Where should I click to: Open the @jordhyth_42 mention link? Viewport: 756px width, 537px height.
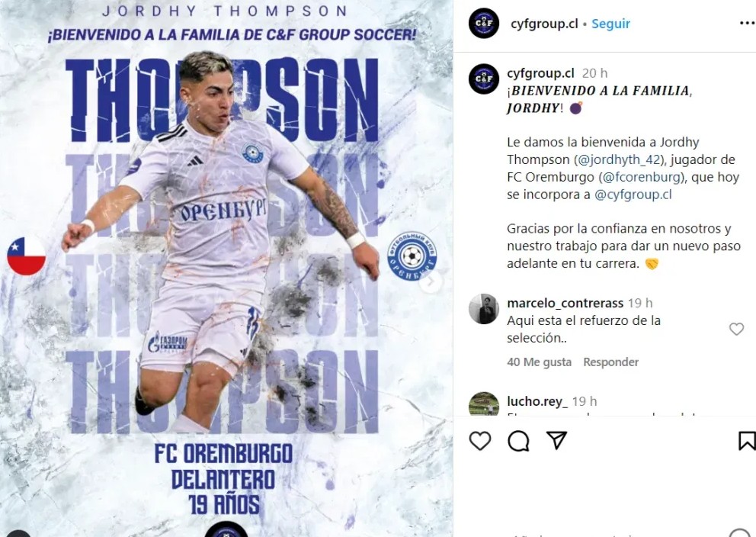click(x=619, y=159)
